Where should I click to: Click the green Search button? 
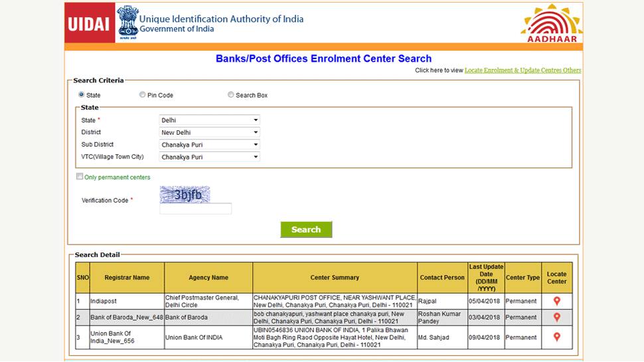point(306,230)
